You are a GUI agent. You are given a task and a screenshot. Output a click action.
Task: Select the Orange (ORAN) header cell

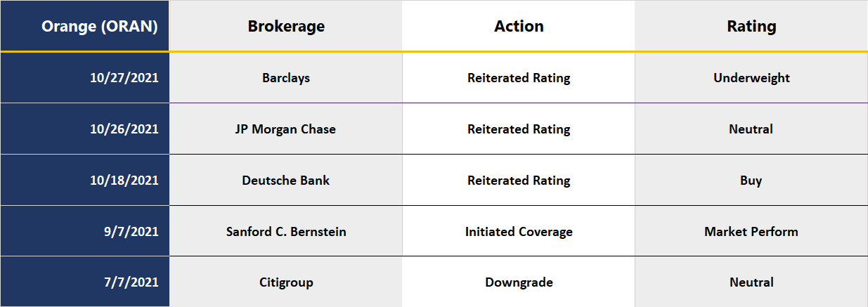[84, 26]
